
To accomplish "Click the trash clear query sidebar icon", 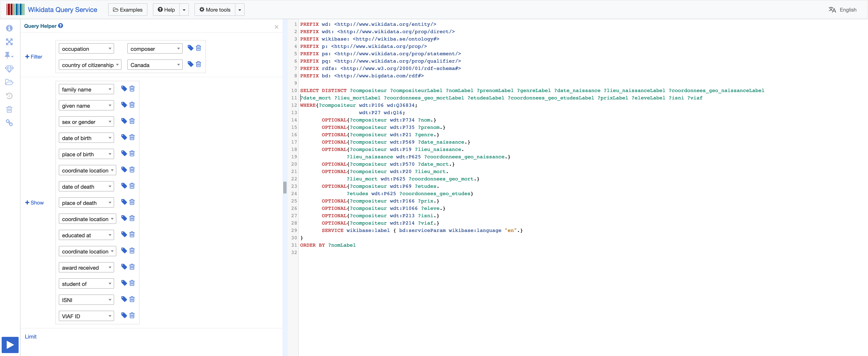I will coord(9,109).
